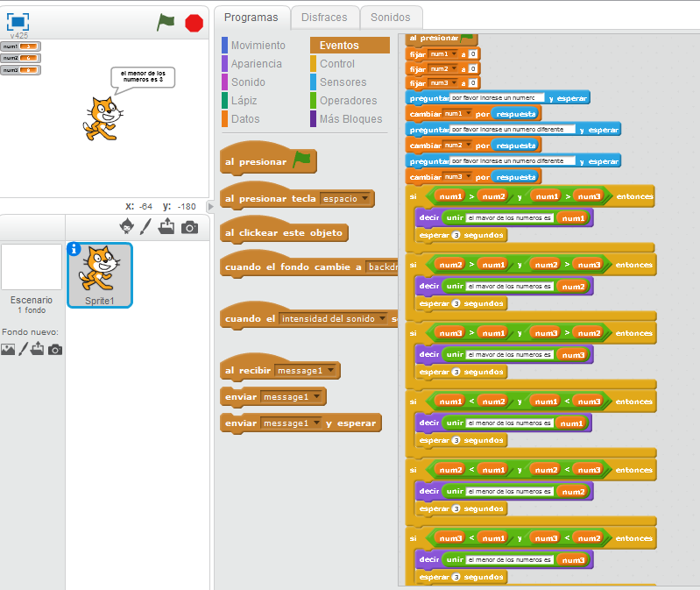Click num2 variable monitor on stage
This screenshot has height=590, width=700.
pos(20,58)
